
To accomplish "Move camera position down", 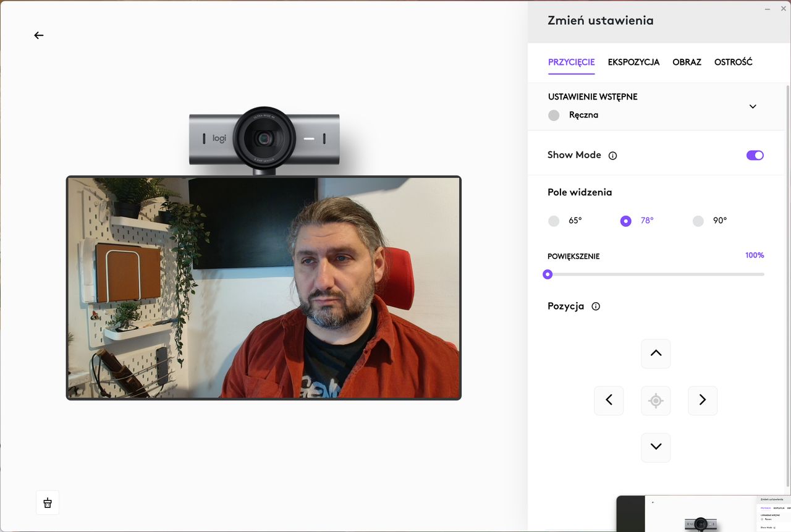I will tap(656, 447).
